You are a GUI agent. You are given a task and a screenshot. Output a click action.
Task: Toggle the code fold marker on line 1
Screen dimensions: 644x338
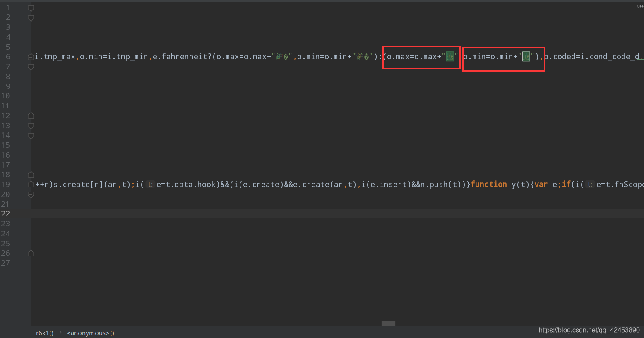click(x=31, y=8)
